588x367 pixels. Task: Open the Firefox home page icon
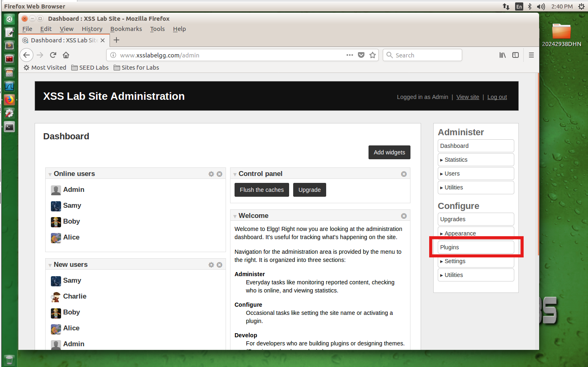click(66, 55)
